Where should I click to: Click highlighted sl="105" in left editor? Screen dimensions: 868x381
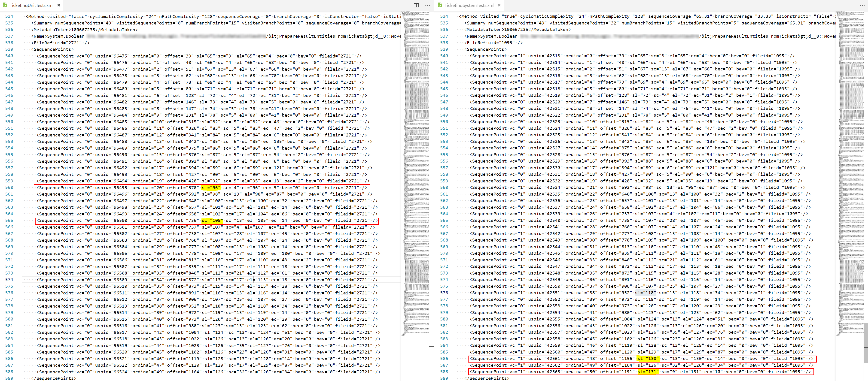pyautogui.click(x=212, y=221)
